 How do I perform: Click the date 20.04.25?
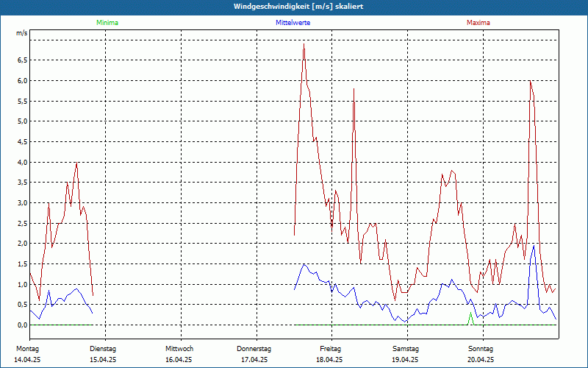pyautogui.click(x=481, y=360)
